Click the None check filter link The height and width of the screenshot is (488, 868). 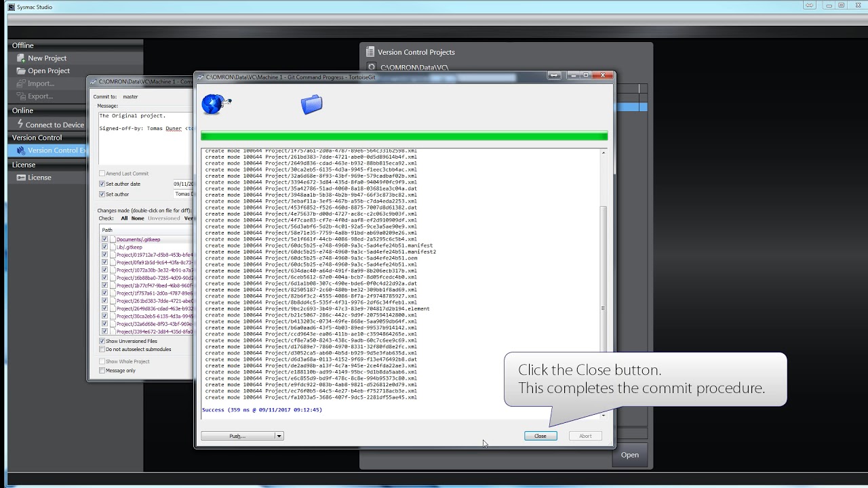point(138,218)
